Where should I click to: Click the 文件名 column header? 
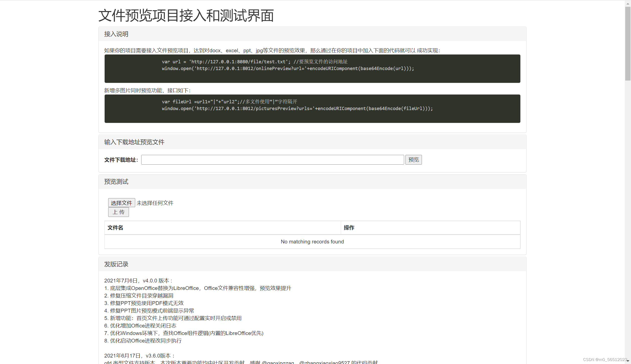(x=115, y=228)
